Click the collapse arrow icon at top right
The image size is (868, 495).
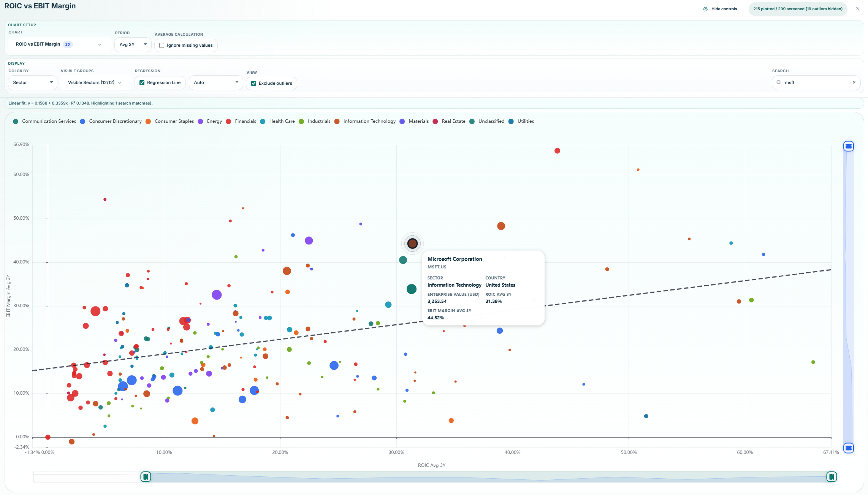click(858, 8)
